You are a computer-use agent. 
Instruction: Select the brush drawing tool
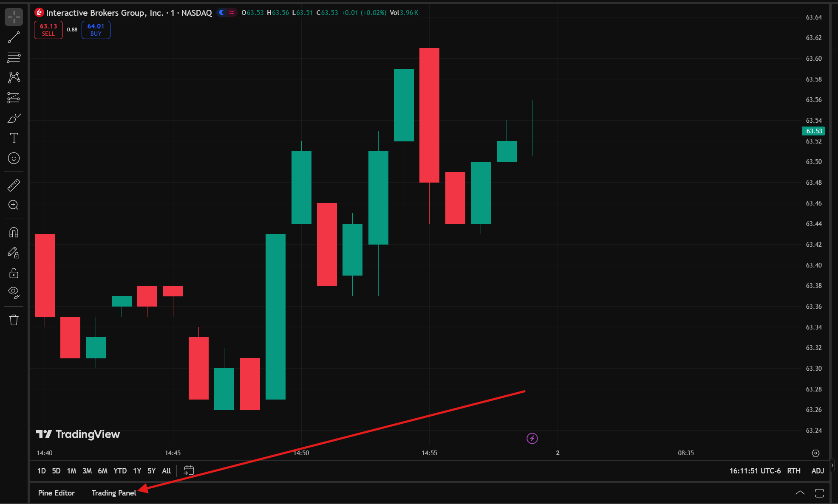click(x=14, y=118)
